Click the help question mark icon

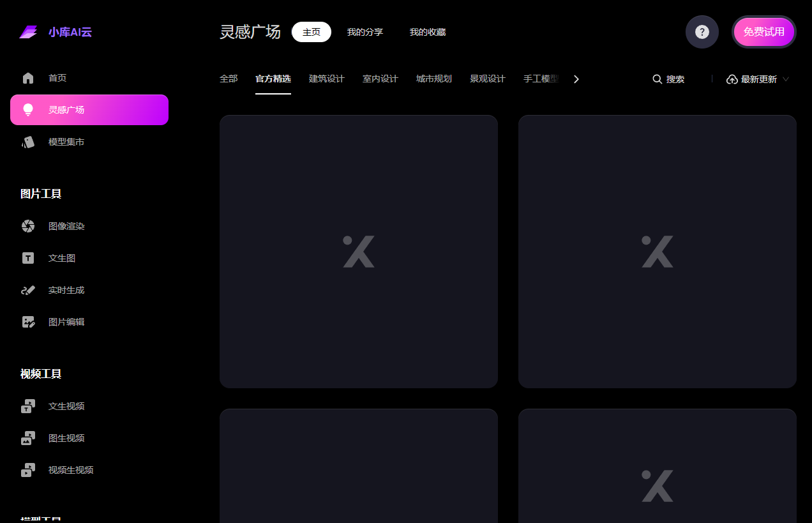(702, 31)
